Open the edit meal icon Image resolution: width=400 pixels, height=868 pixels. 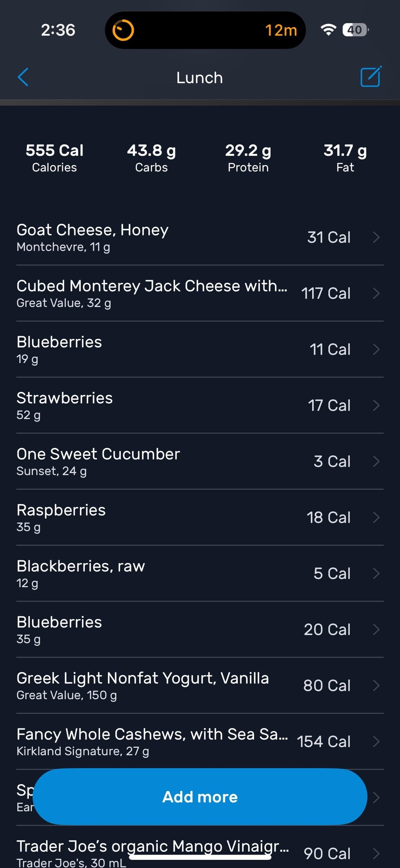(370, 77)
